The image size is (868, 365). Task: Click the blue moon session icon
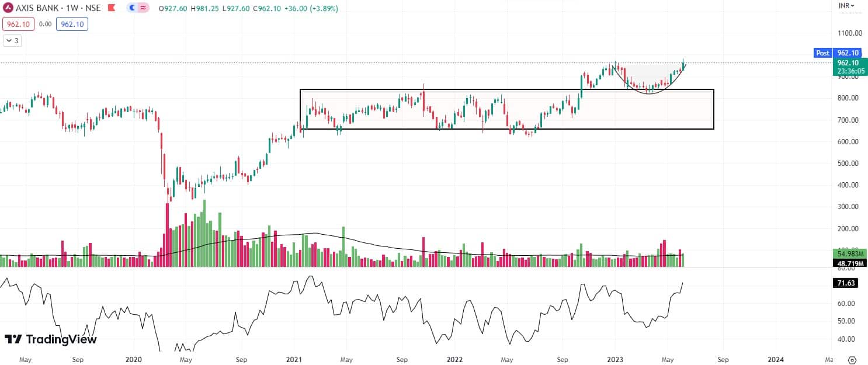pos(132,9)
